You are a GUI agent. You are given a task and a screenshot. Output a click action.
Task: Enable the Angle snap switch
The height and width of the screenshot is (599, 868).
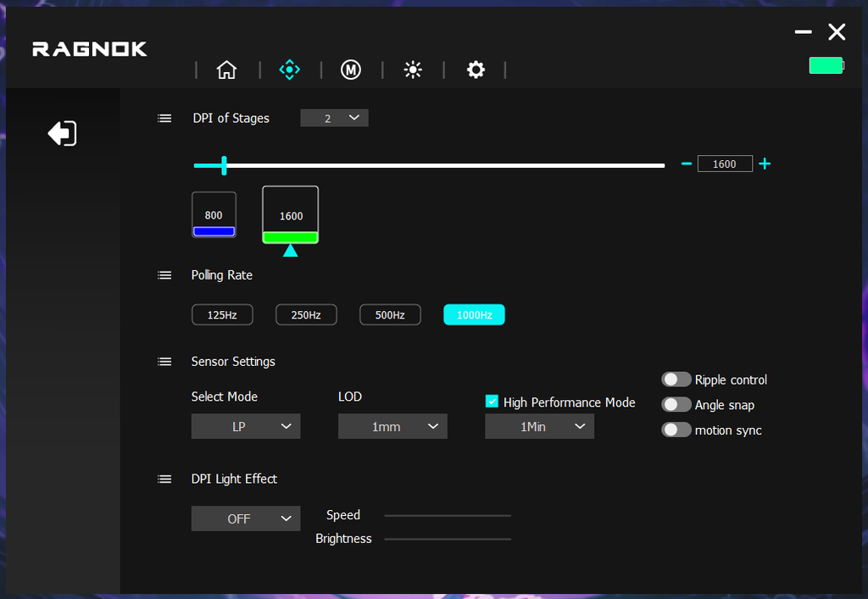click(x=676, y=405)
